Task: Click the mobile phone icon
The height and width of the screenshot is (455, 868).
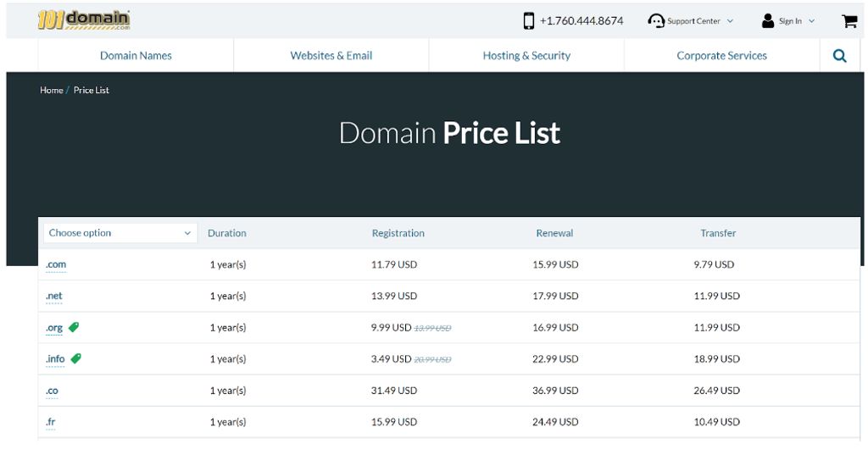Action: tap(529, 21)
